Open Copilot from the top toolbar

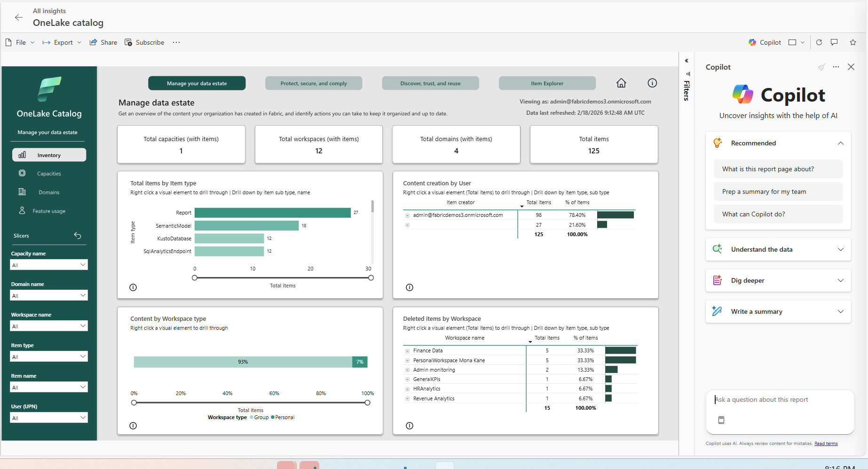[764, 42]
